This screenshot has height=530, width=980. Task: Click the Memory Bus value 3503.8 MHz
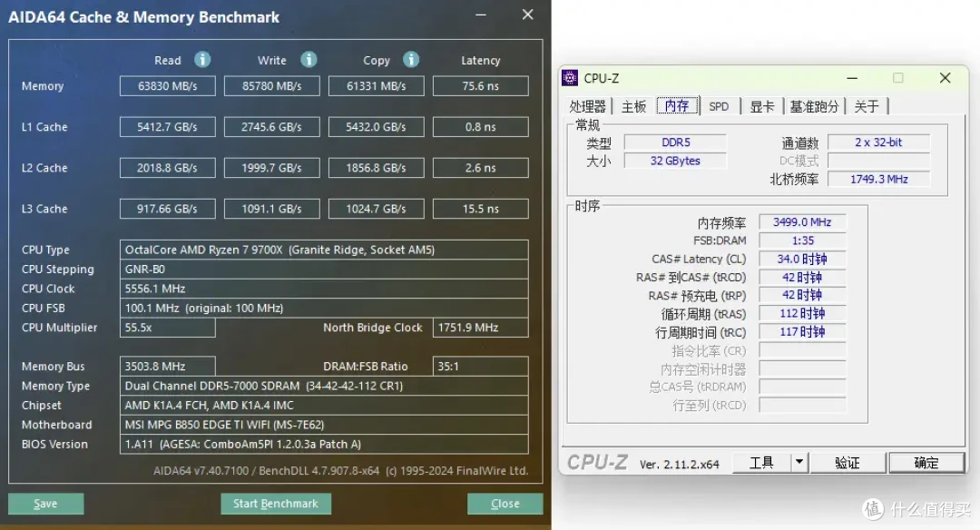(x=168, y=367)
